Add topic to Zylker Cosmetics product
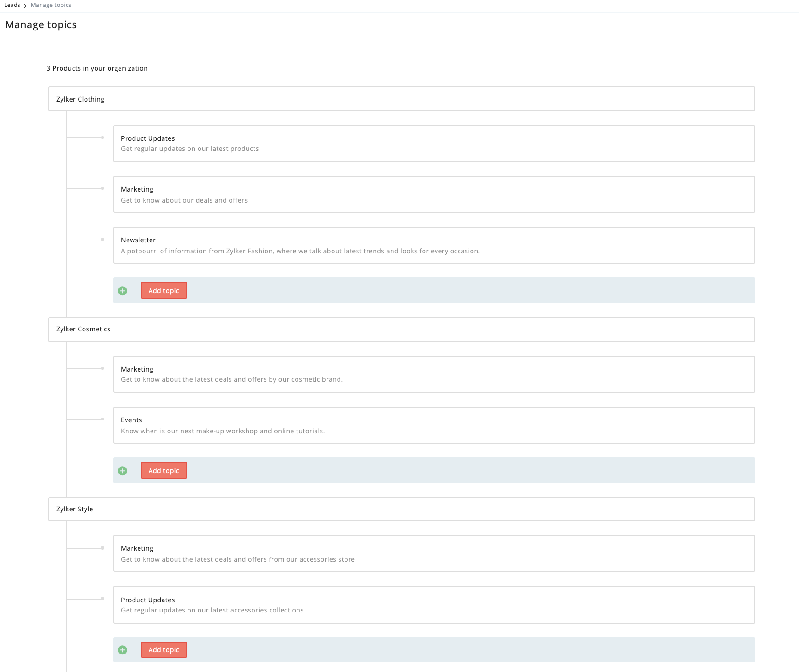Screen dimensions: 799x672 (163, 471)
